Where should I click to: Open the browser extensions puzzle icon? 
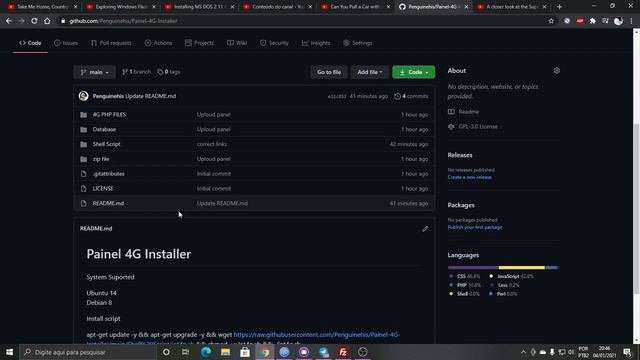tap(593, 21)
